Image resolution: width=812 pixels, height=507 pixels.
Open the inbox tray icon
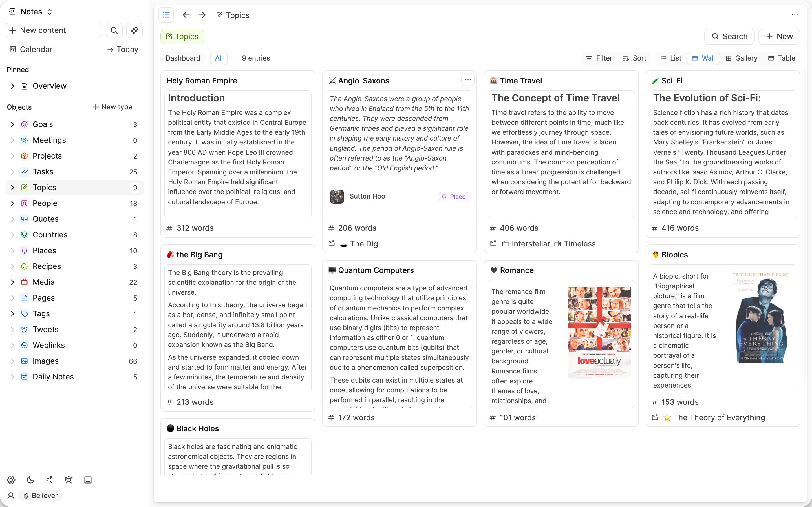(x=88, y=480)
